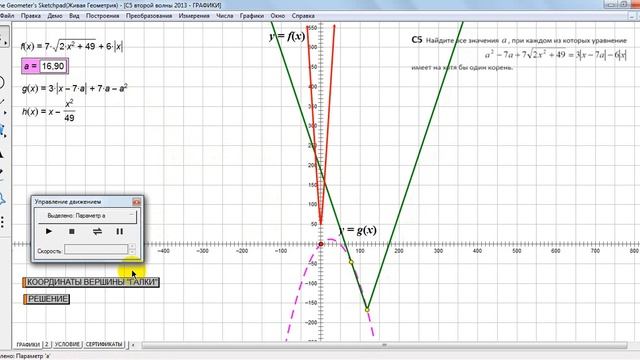Select the Compass circle tool

coord(2,82)
